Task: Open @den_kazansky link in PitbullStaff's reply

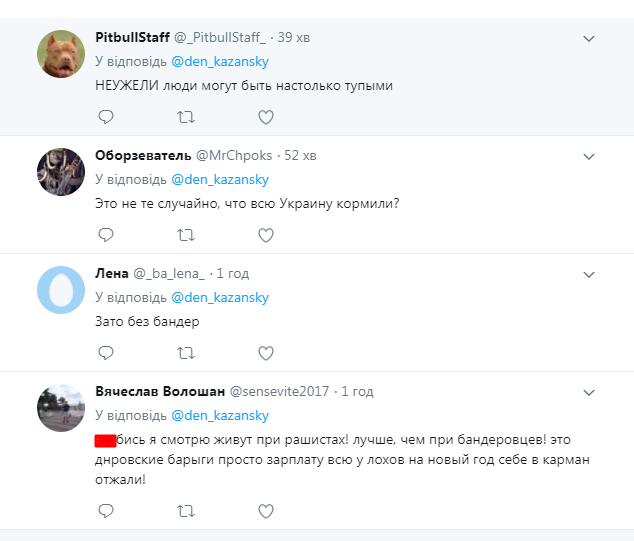Action: point(220,61)
